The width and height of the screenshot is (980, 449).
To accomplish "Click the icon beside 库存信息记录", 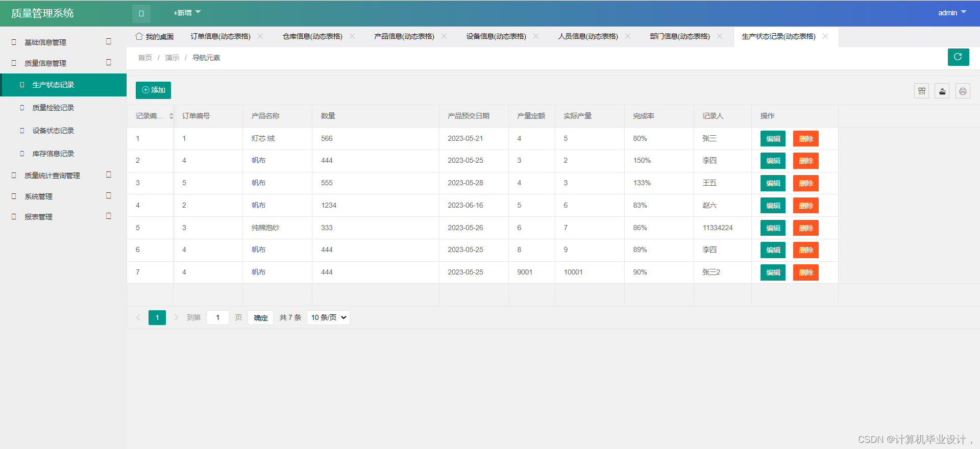I will tap(22, 154).
